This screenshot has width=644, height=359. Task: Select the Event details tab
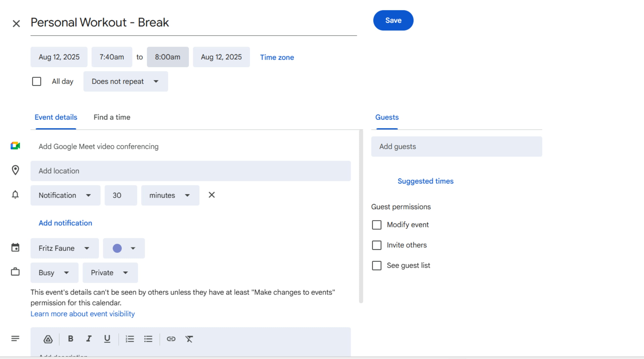[x=56, y=117]
